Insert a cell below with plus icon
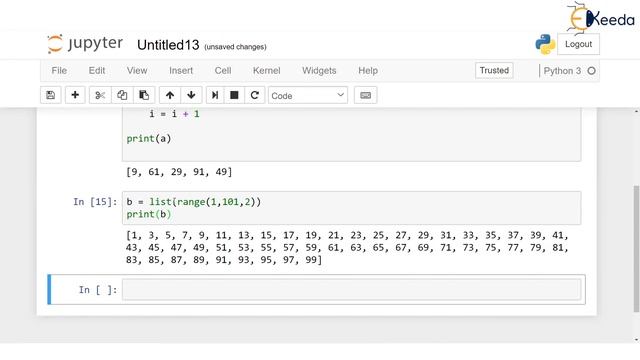 click(75, 95)
